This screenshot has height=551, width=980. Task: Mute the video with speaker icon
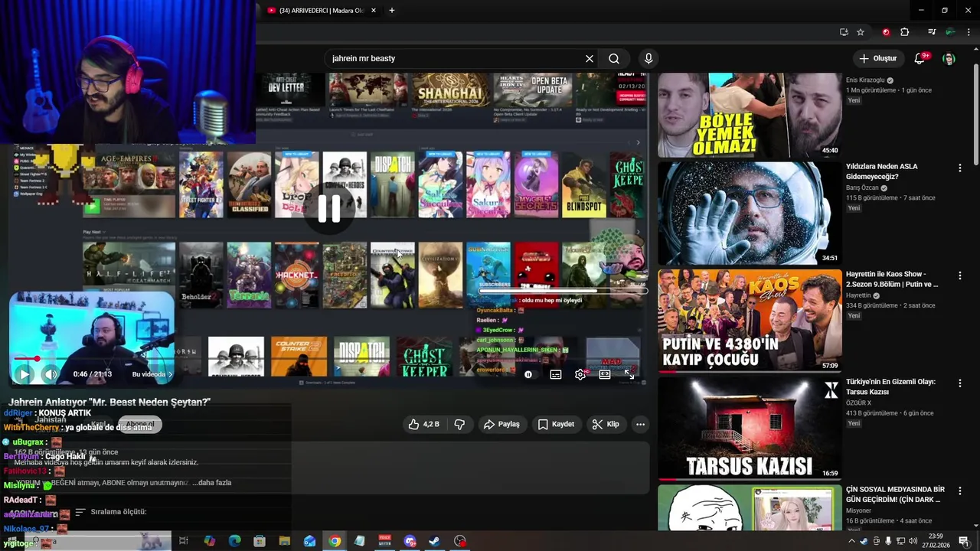tap(51, 374)
